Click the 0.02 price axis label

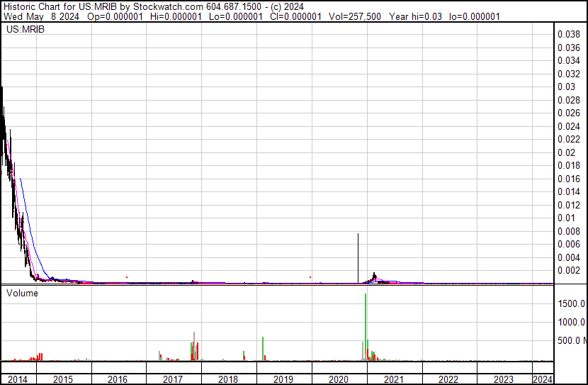[566, 152]
